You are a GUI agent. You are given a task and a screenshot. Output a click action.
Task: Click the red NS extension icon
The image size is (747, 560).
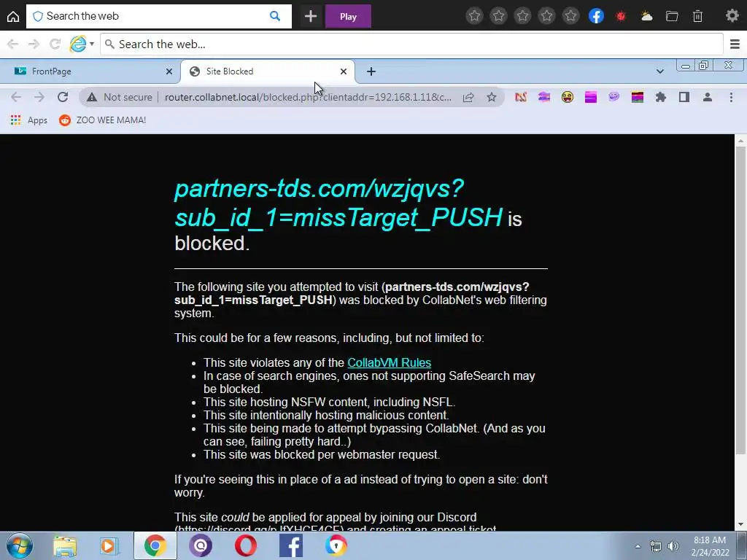(x=521, y=97)
